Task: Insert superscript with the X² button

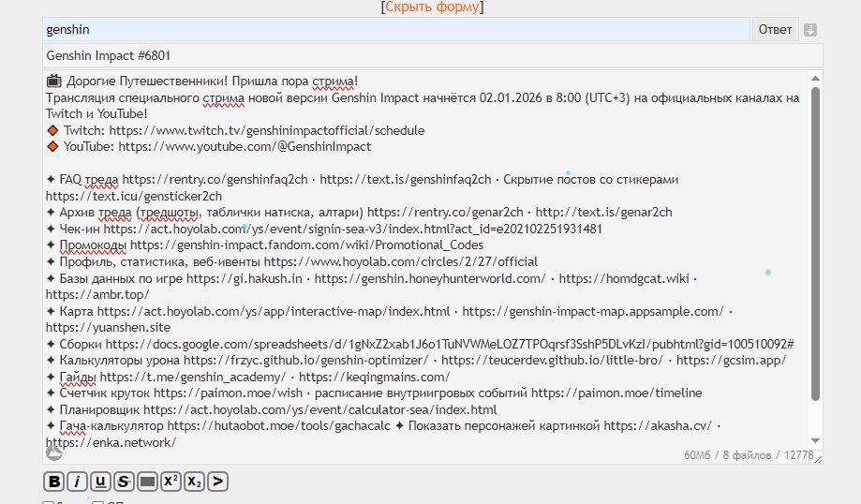Action: click(171, 482)
